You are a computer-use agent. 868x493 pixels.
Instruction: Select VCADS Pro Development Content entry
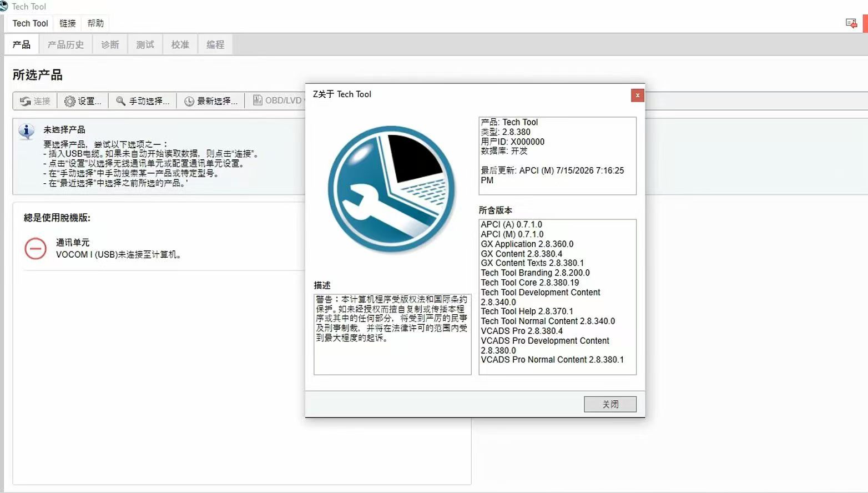click(x=545, y=345)
